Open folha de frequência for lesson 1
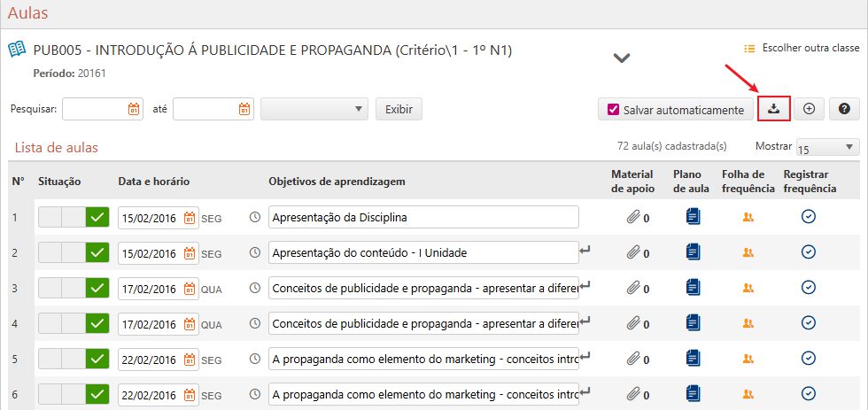 [x=748, y=218]
